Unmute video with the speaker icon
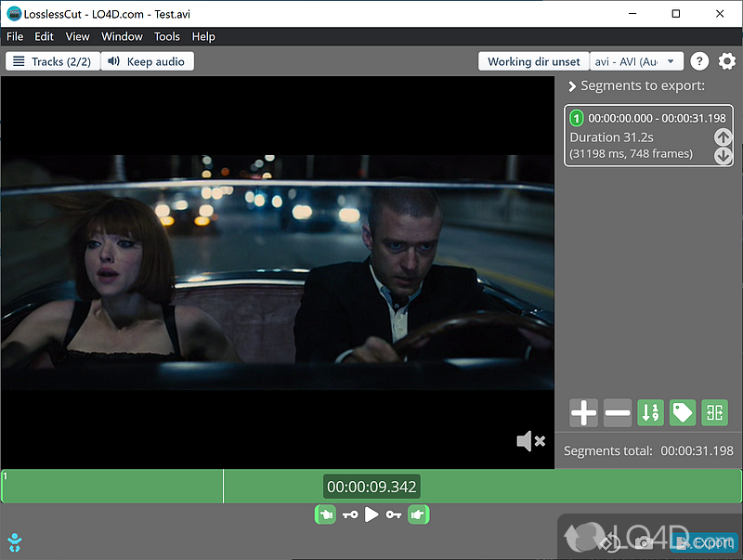This screenshot has height=560, width=743. (x=530, y=441)
